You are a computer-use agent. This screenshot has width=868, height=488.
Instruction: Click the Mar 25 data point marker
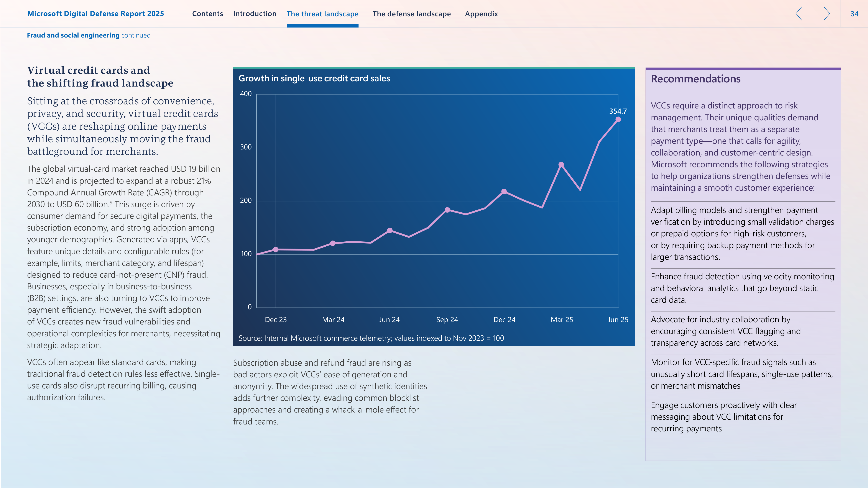click(x=561, y=165)
